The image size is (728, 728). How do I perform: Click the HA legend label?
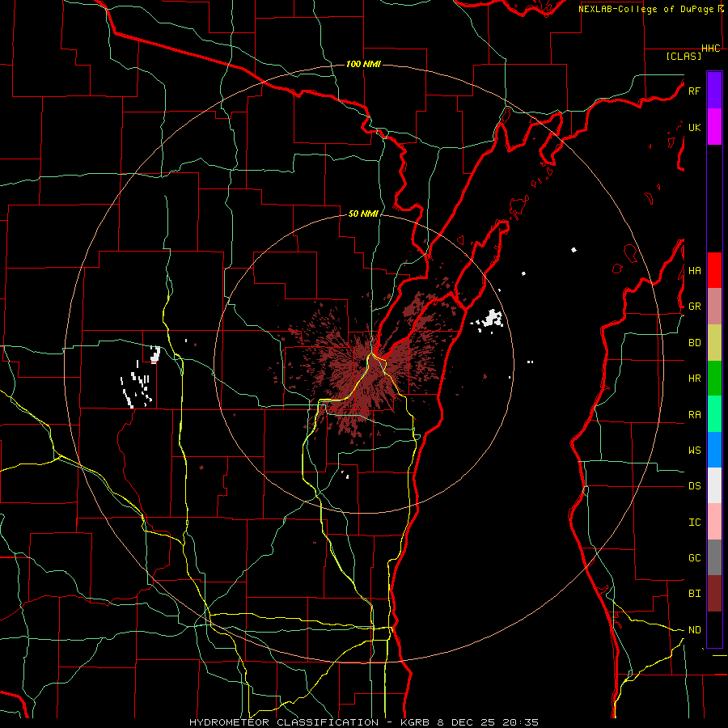click(x=694, y=271)
